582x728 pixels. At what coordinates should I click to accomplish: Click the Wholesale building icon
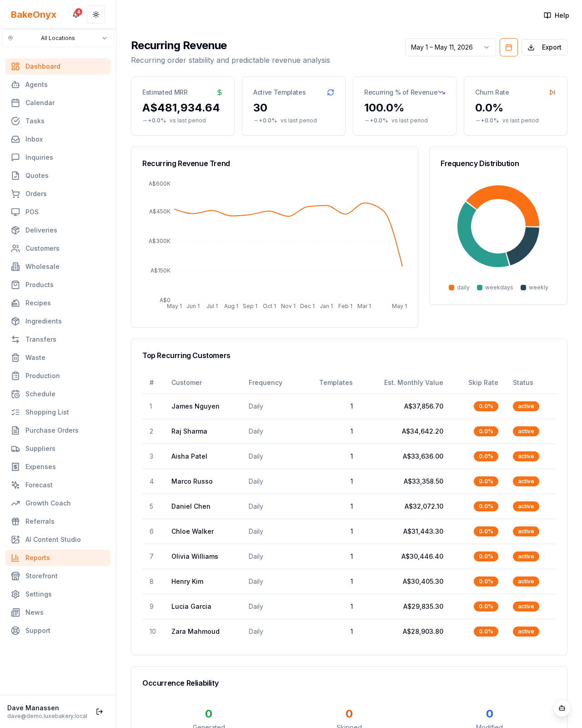click(15, 267)
